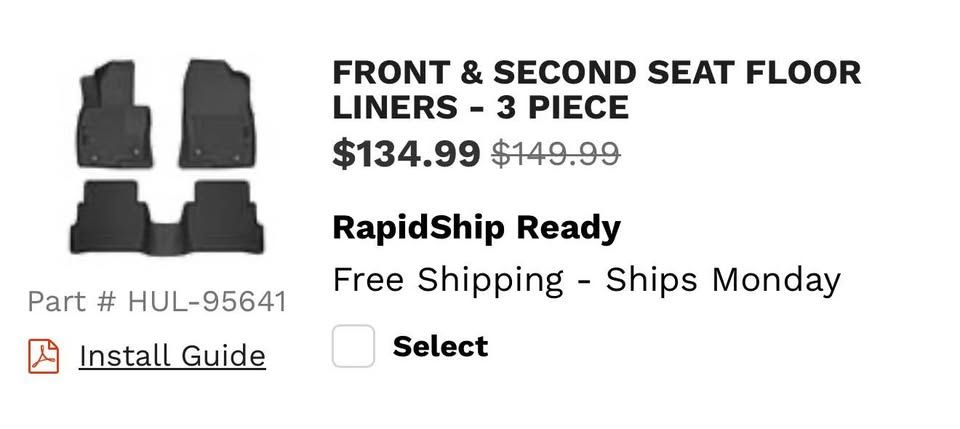Click the gray Part # label

(x=73, y=301)
